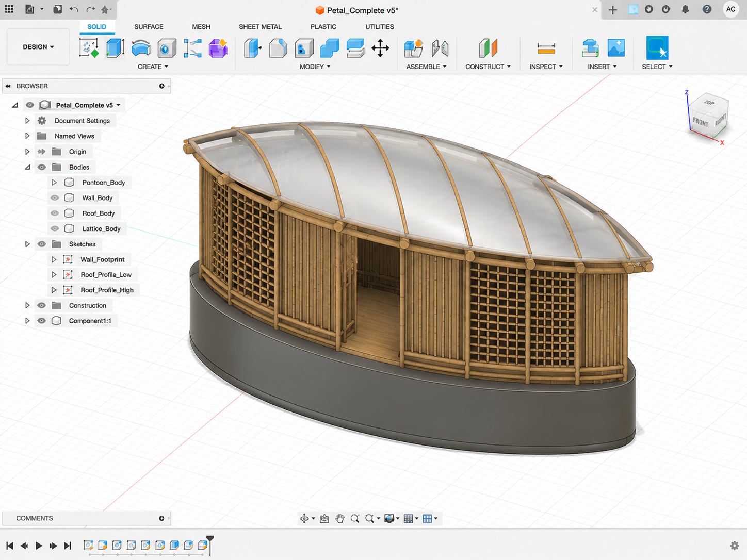The width and height of the screenshot is (747, 560).
Task: Select the Shell tool icon
Action: [304, 48]
